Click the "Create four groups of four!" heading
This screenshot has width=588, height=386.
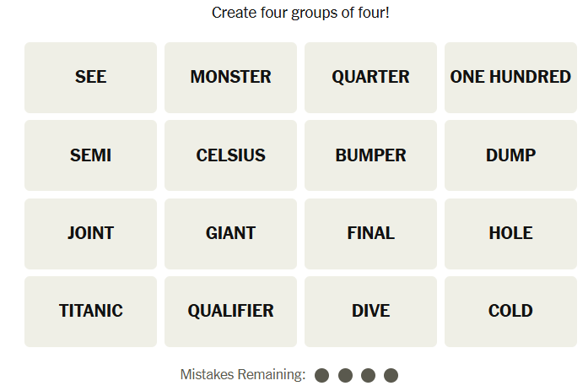(300, 13)
